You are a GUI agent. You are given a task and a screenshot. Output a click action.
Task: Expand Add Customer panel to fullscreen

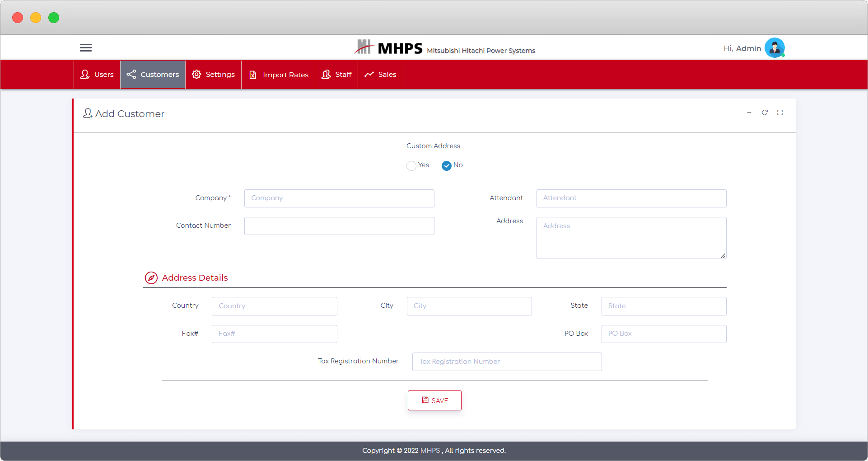click(x=780, y=113)
